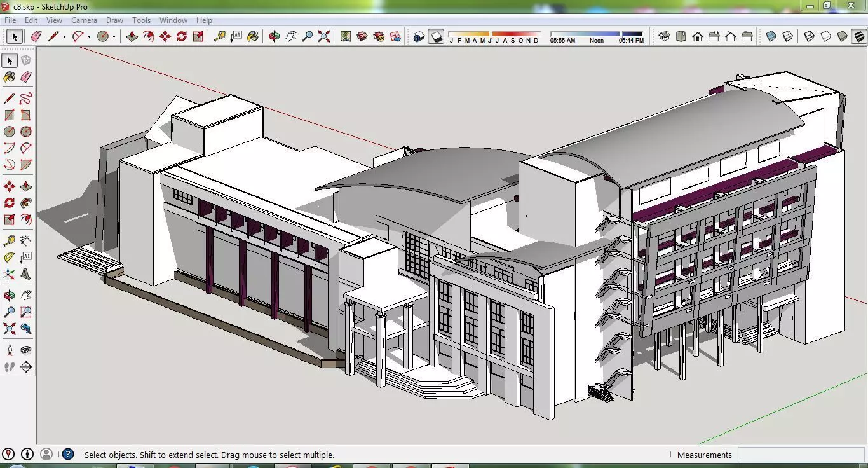Viewport: 868px width, 468px height.
Task: Toggle X-Ray face style
Action: (771, 36)
